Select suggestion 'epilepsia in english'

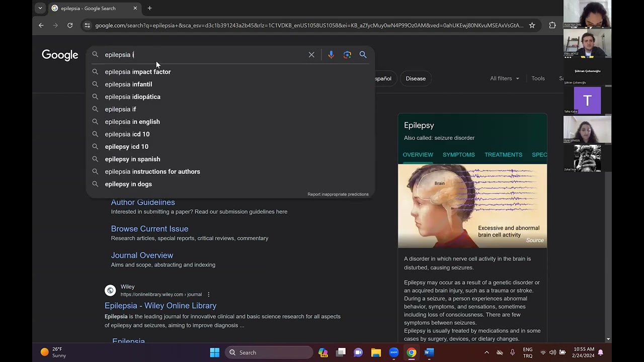[230, 122]
